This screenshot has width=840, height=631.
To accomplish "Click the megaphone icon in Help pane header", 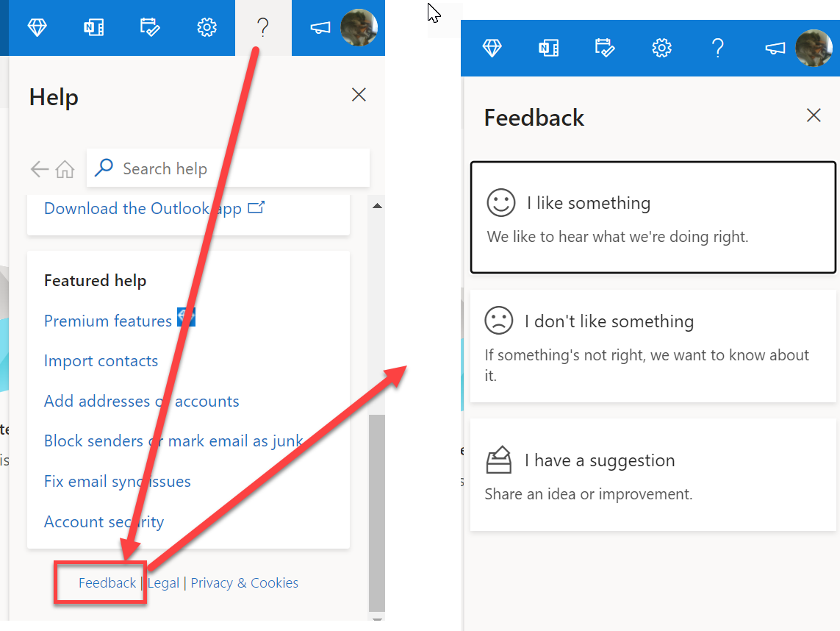I will coord(320,27).
